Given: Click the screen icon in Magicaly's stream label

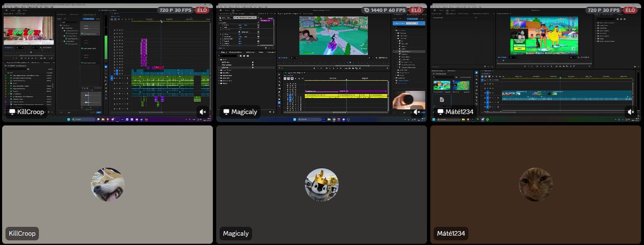Looking at the screenshot, I should pos(226,112).
